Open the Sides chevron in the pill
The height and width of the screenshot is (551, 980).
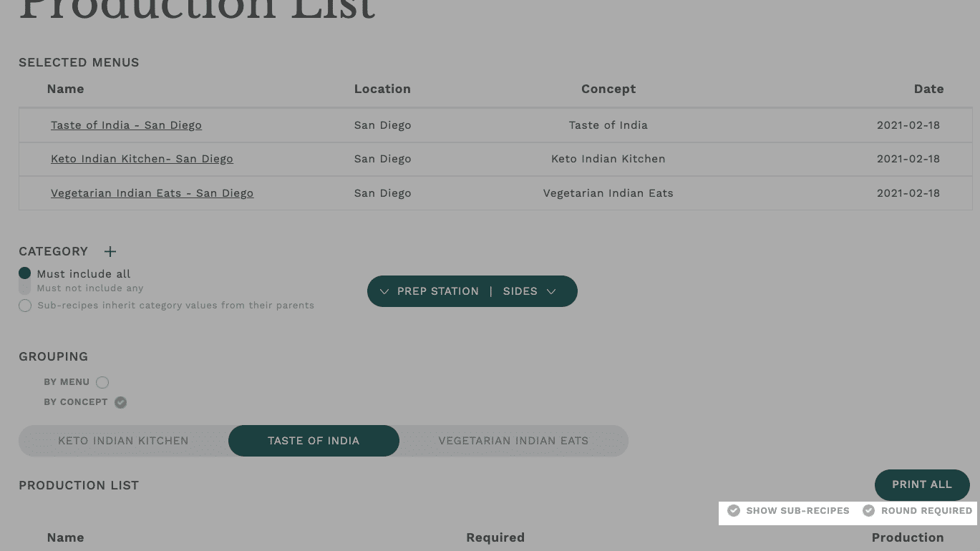tap(551, 291)
